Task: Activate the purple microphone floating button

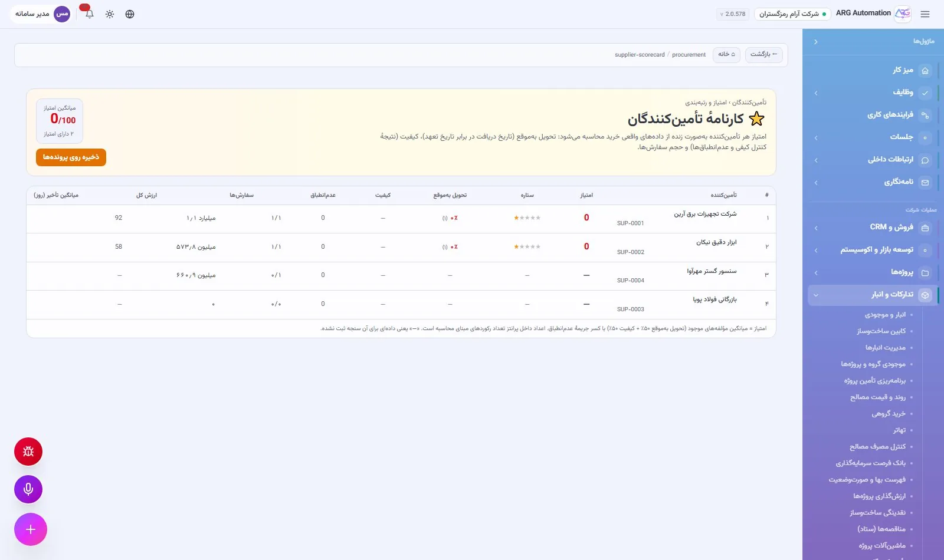Action: [28, 489]
